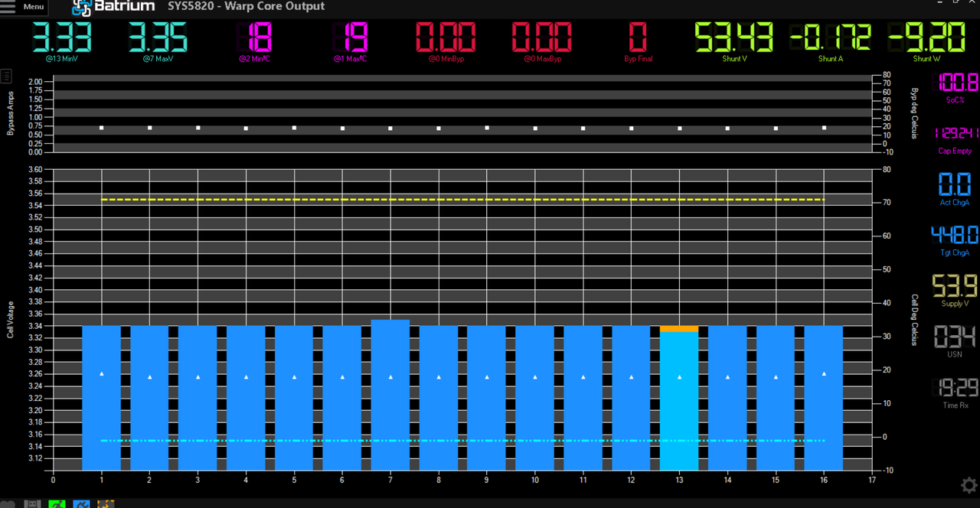Select the cell 8 voltage bar
980x508 pixels.
439,398
